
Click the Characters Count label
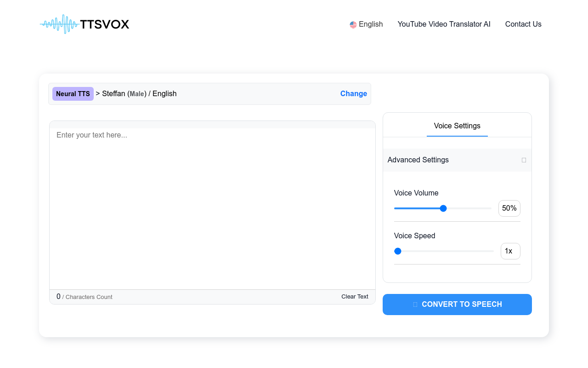tap(87, 297)
